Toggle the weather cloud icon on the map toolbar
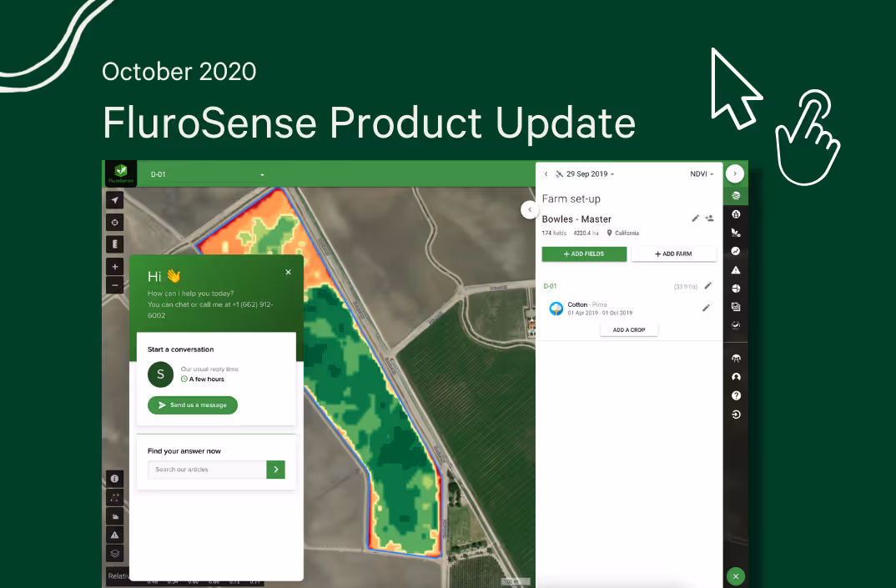The image size is (896, 588). (115, 516)
